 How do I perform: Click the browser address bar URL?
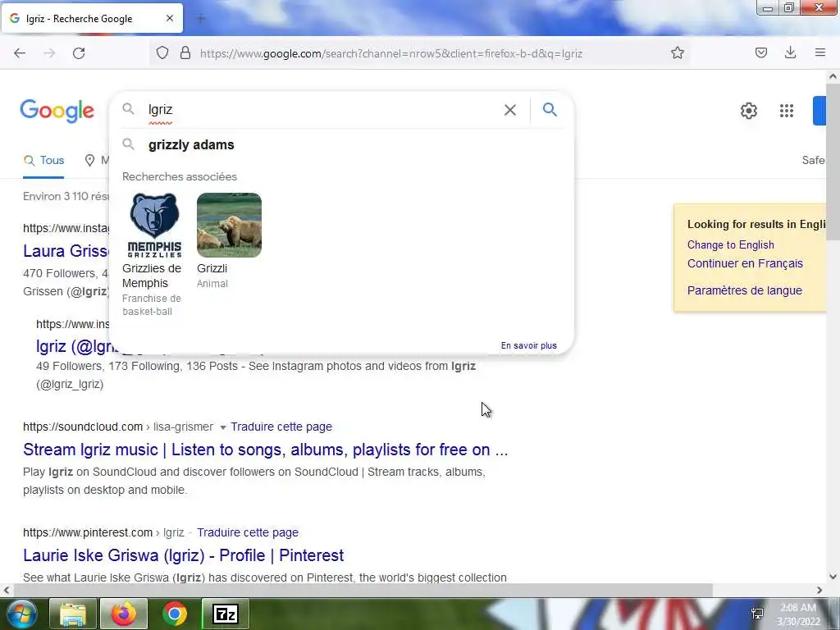[391, 53]
